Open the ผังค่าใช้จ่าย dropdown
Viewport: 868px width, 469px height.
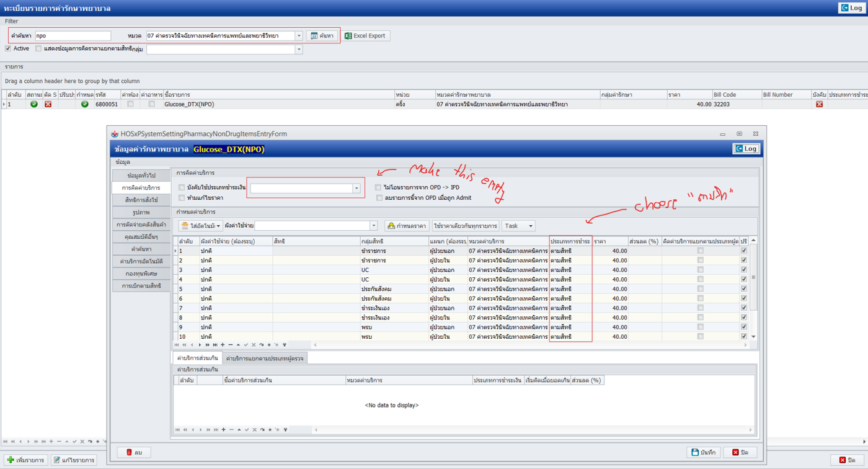coord(374,226)
